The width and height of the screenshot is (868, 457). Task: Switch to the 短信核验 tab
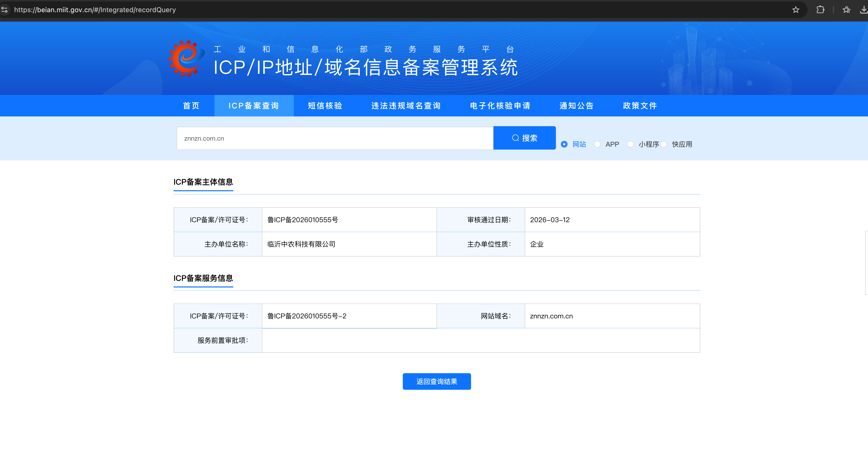coord(325,106)
